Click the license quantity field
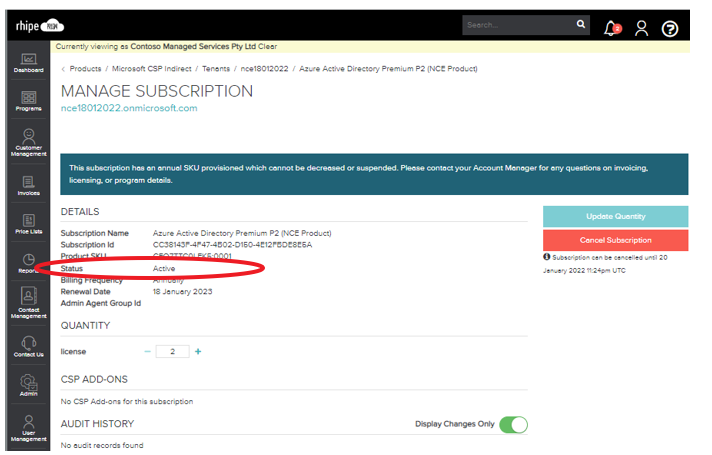 (173, 351)
